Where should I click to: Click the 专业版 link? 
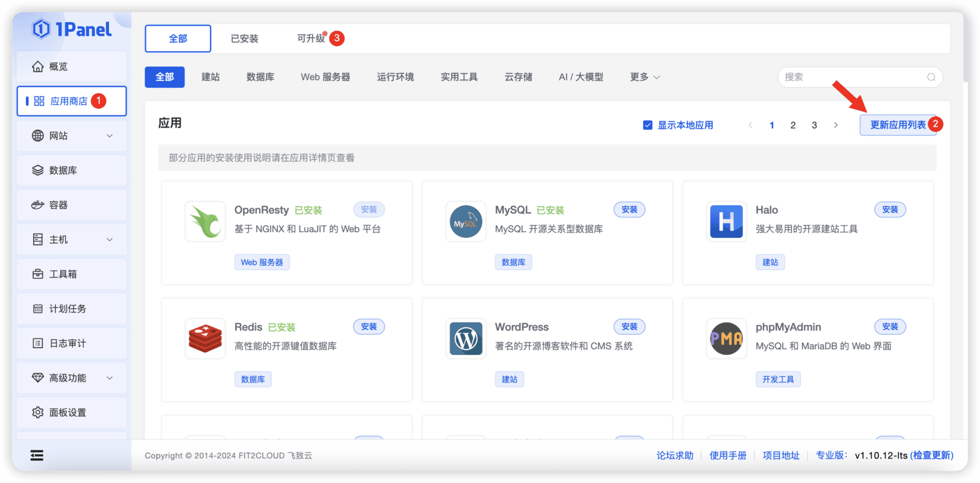click(831, 455)
